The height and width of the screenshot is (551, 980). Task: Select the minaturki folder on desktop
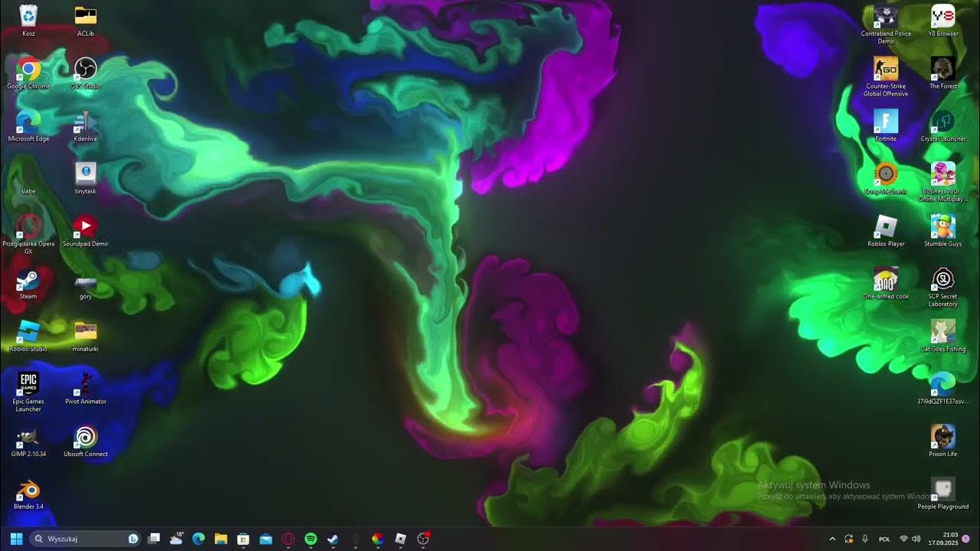(x=86, y=336)
